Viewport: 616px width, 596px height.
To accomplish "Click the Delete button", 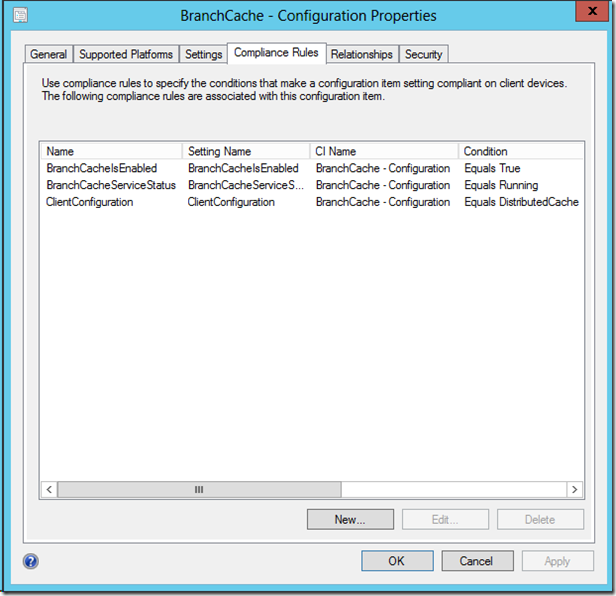I will 540,519.
